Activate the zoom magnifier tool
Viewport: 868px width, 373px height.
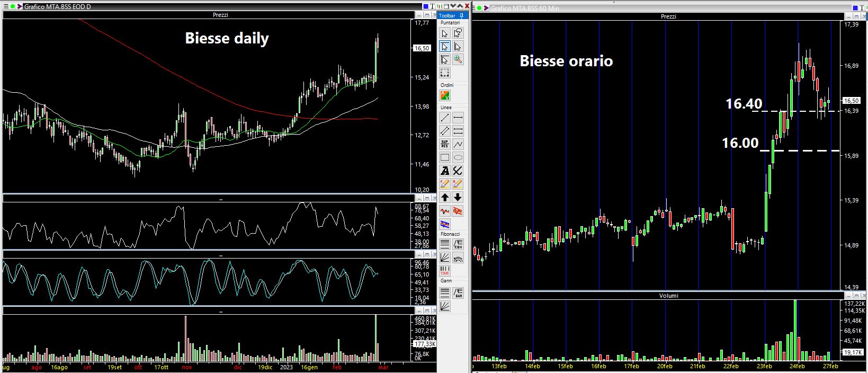458,60
